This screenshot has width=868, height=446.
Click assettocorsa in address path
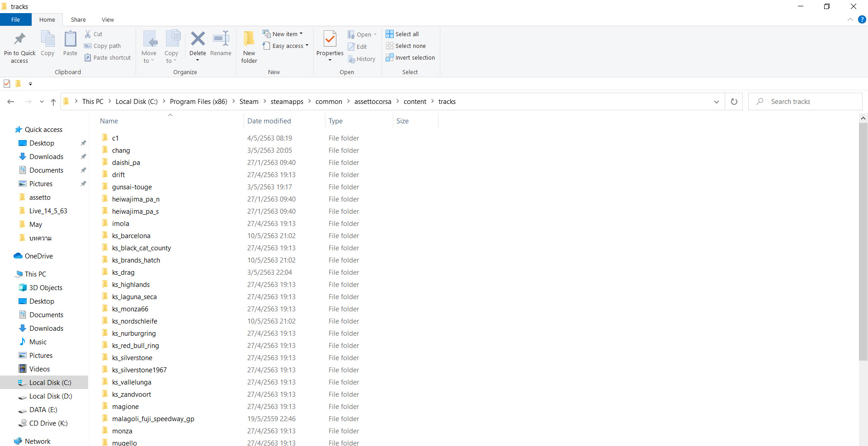(373, 102)
